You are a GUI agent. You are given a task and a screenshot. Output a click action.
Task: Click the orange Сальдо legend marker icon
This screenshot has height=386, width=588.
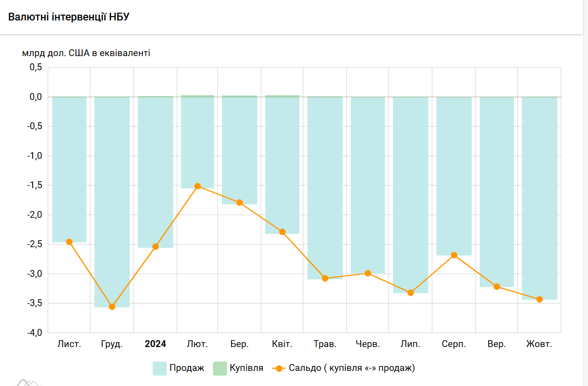click(x=279, y=368)
